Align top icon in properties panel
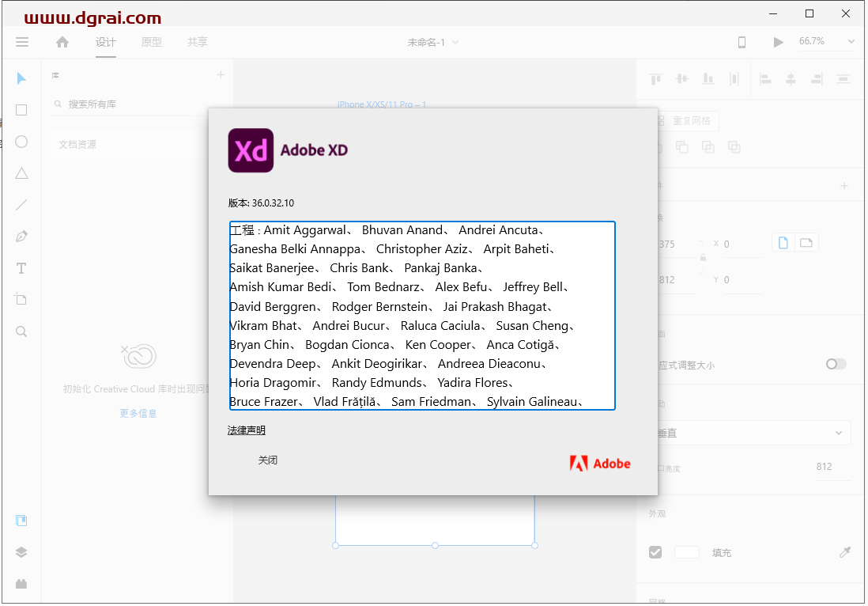This screenshot has width=868, height=606. coord(656,79)
